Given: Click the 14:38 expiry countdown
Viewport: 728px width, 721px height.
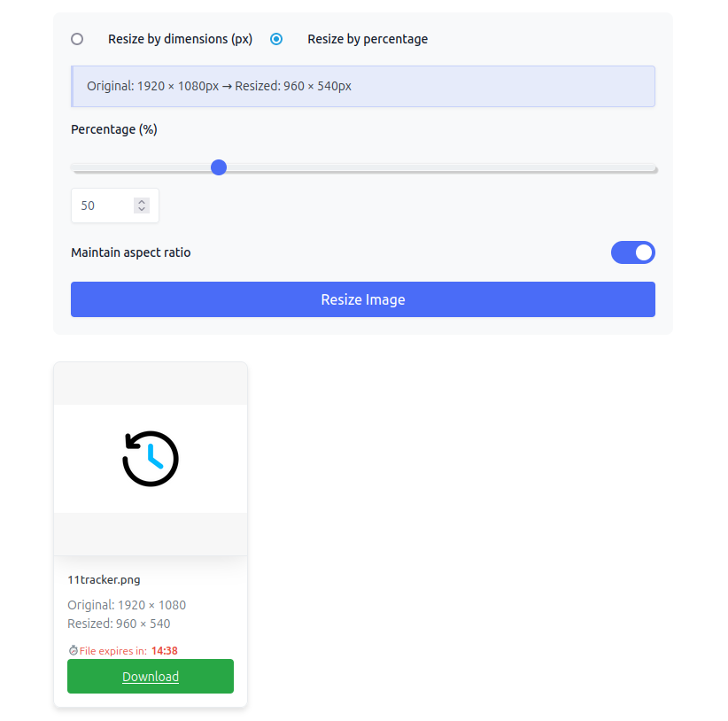Looking at the screenshot, I should coord(165,651).
